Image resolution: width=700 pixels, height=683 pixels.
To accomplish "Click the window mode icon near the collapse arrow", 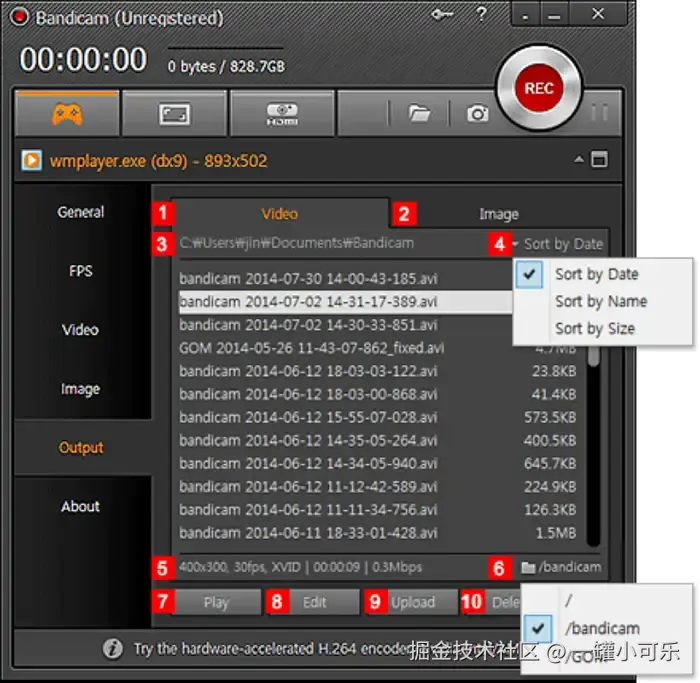I will coord(599,159).
